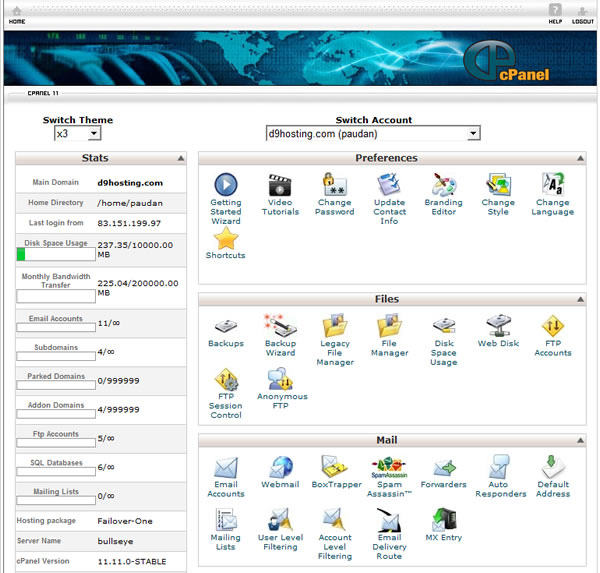Open the Switch Theme dropdown
600x573 pixels.
(77, 133)
